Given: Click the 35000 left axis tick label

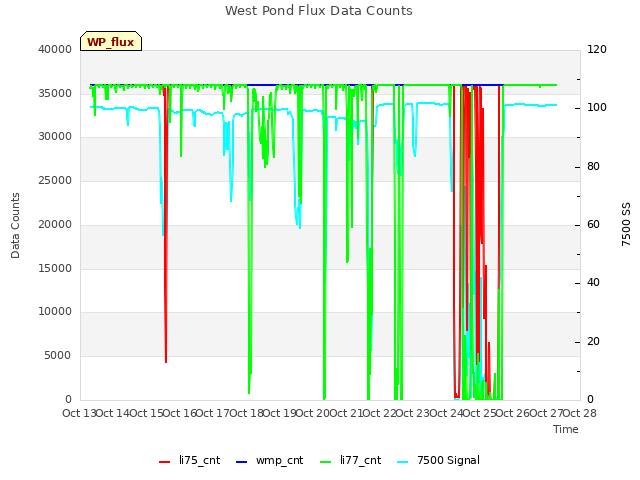Looking at the screenshot, I should tap(55, 93).
